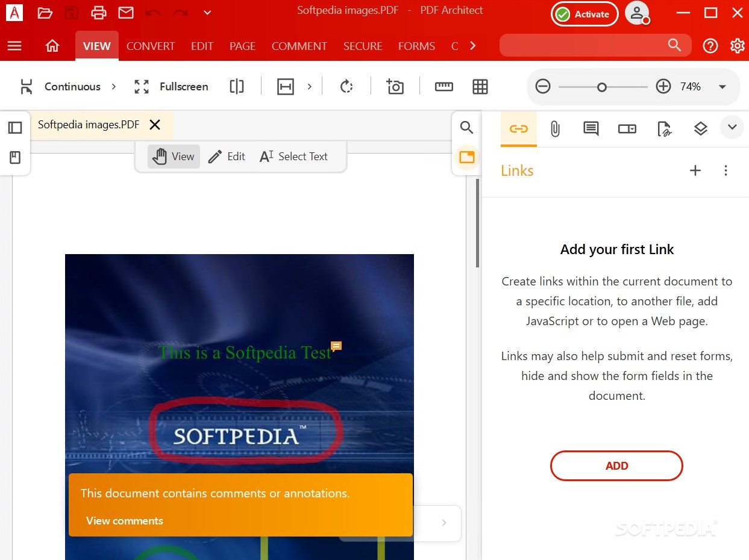
Task: Open the user account profile icon
Action: click(x=637, y=13)
